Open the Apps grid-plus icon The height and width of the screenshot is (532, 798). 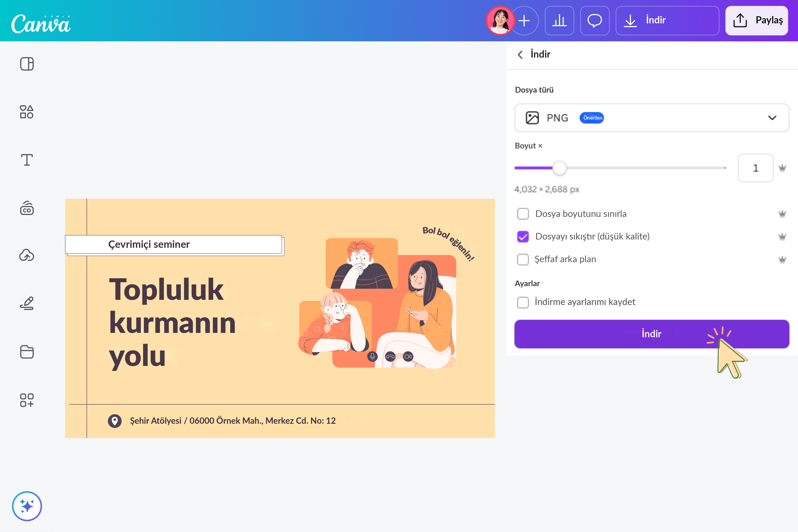click(27, 400)
